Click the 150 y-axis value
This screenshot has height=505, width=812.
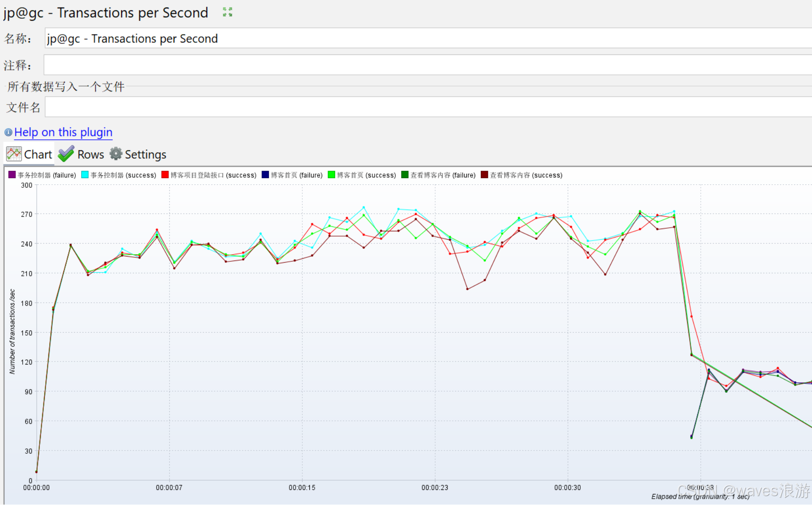click(x=27, y=333)
